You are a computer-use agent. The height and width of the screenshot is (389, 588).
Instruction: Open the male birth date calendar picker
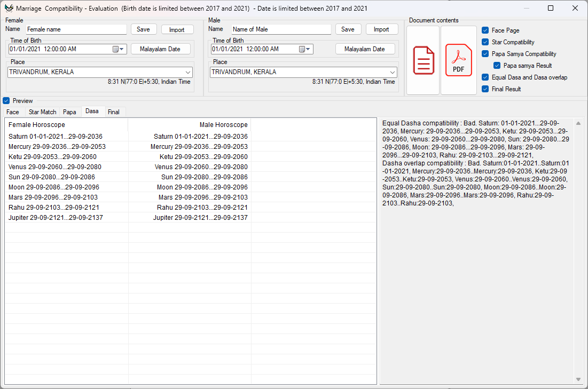pos(304,49)
